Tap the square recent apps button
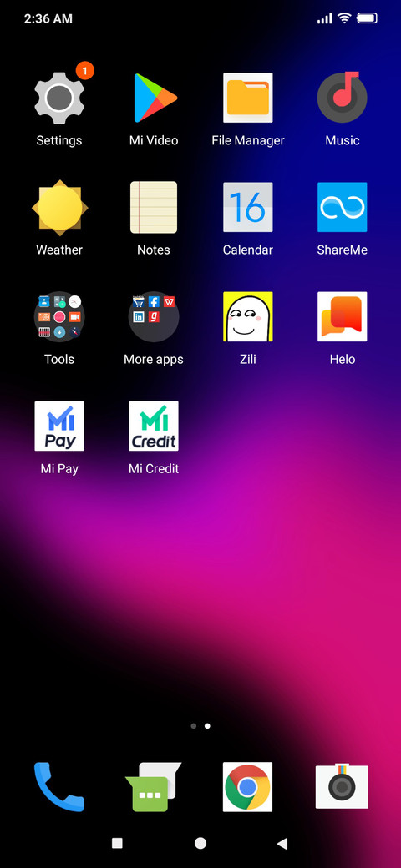 pyautogui.click(x=117, y=843)
